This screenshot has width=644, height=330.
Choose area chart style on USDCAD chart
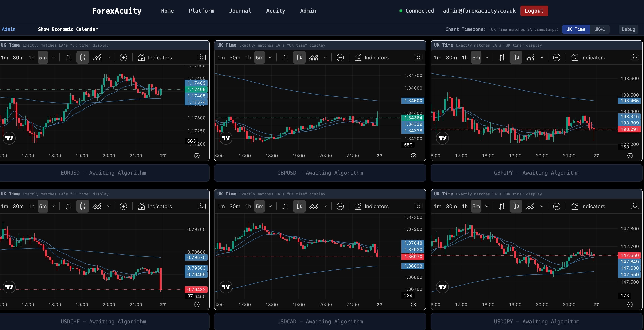[x=314, y=206]
